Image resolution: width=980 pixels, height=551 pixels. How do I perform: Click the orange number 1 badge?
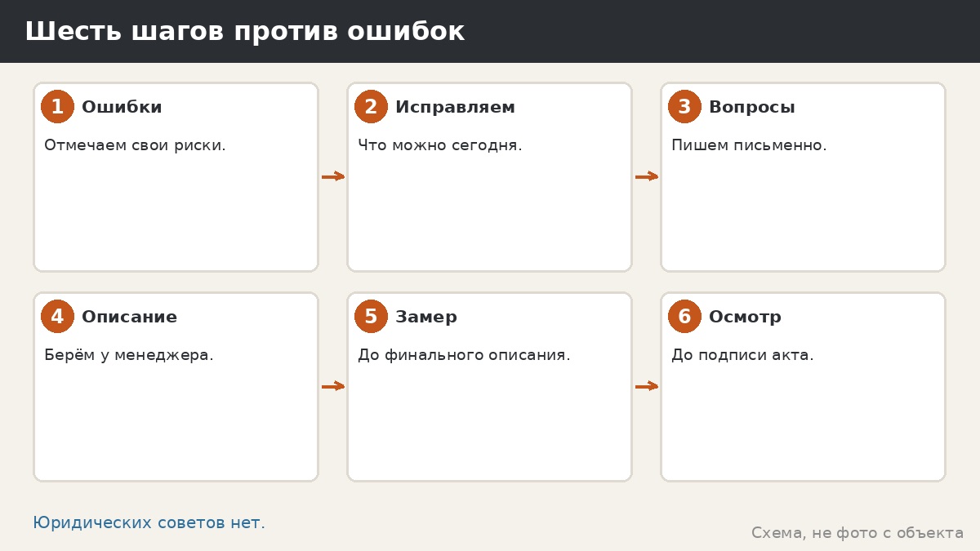point(57,107)
